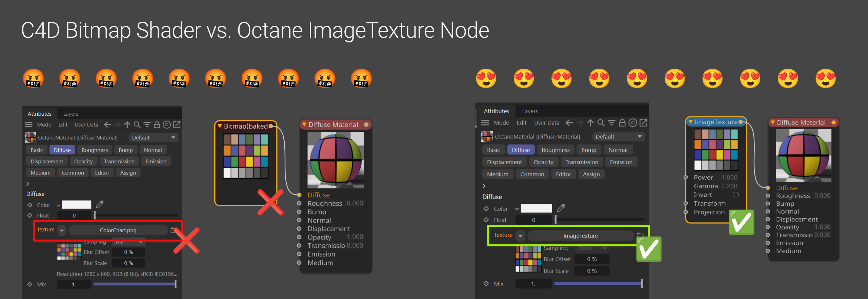Open the Roughness tab in the right Attributes panel

tap(555, 150)
